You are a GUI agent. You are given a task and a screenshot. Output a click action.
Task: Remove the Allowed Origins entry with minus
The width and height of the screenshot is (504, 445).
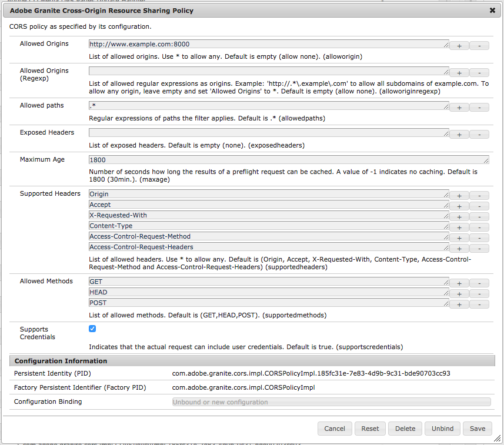(479, 46)
